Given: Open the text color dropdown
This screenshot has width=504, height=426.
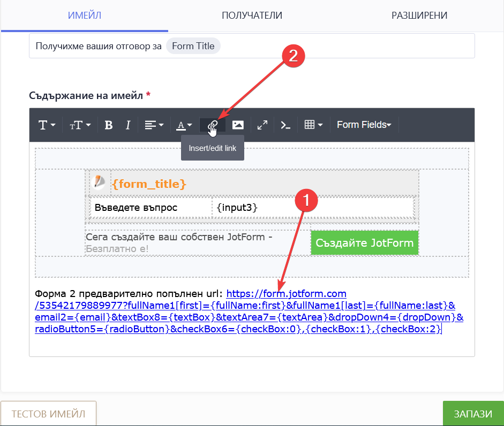Looking at the screenshot, I should coord(184,125).
